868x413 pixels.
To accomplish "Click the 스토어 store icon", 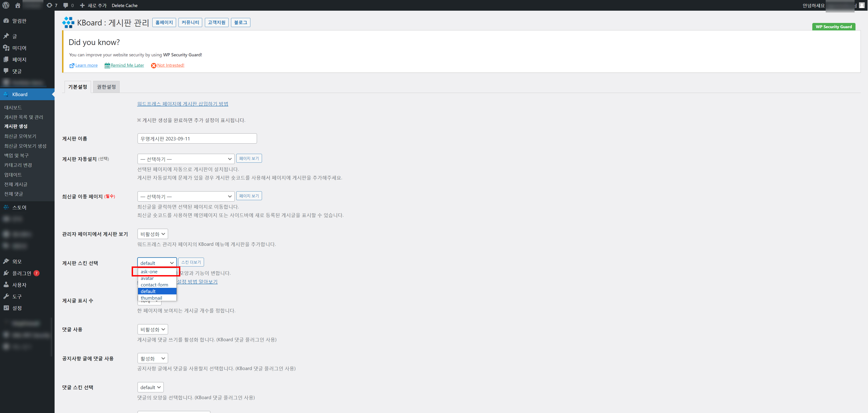I will [x=6, y=207].
